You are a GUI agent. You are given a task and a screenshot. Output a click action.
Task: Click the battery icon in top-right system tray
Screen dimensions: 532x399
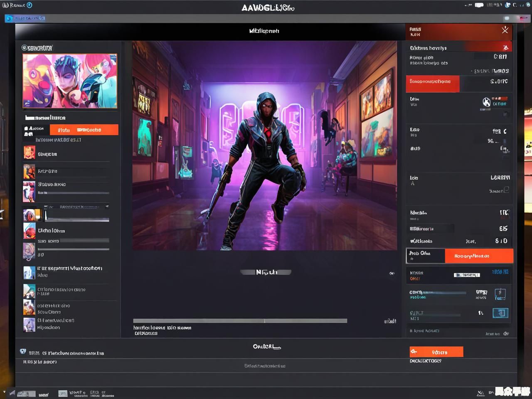[479, 5]
